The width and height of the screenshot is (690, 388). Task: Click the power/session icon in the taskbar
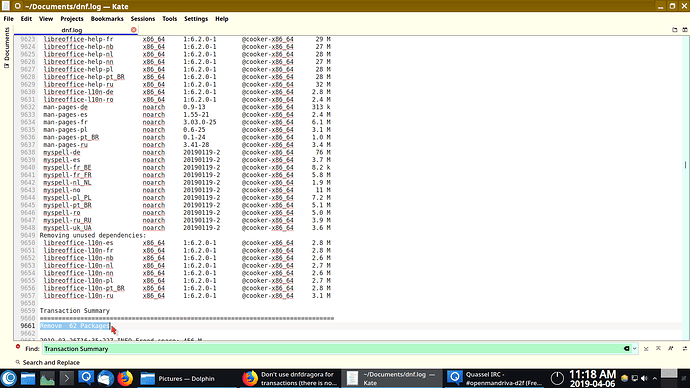click(x=557, y=378)
